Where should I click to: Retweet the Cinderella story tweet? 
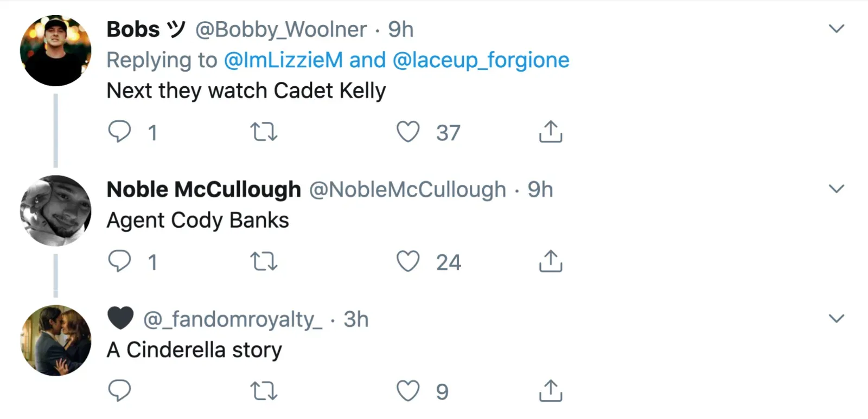click(264, 390)
